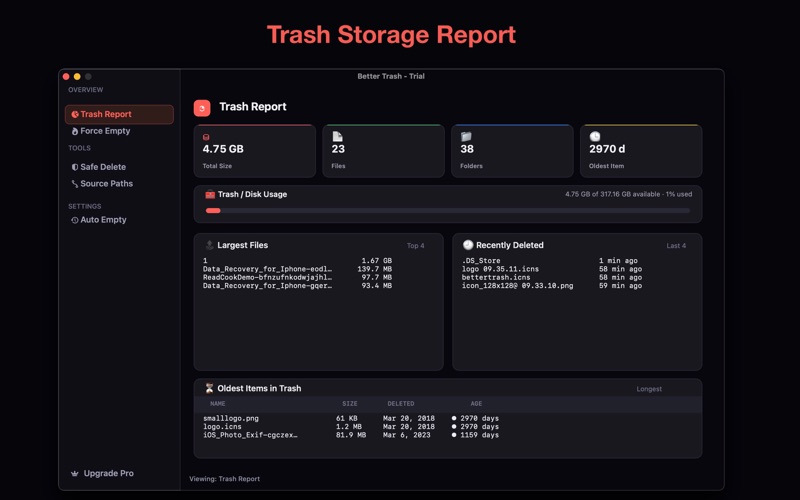Viewport: 800px width, 500px height.
Task: Select icon_128x128@ 09.33.10.png row
Action: click(x=552, y=286)
